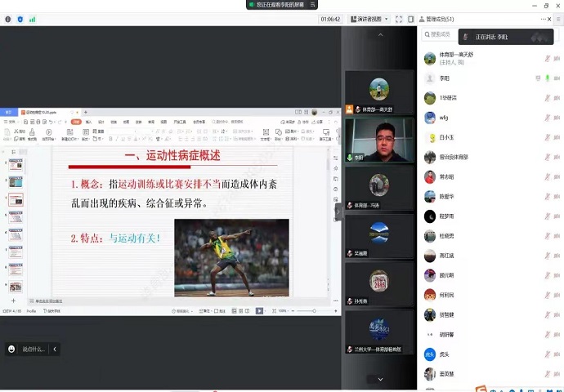The width and height of the screenshot is (564, 392).
Task: Click the green network signal strength icon
Action: point(33,19)
